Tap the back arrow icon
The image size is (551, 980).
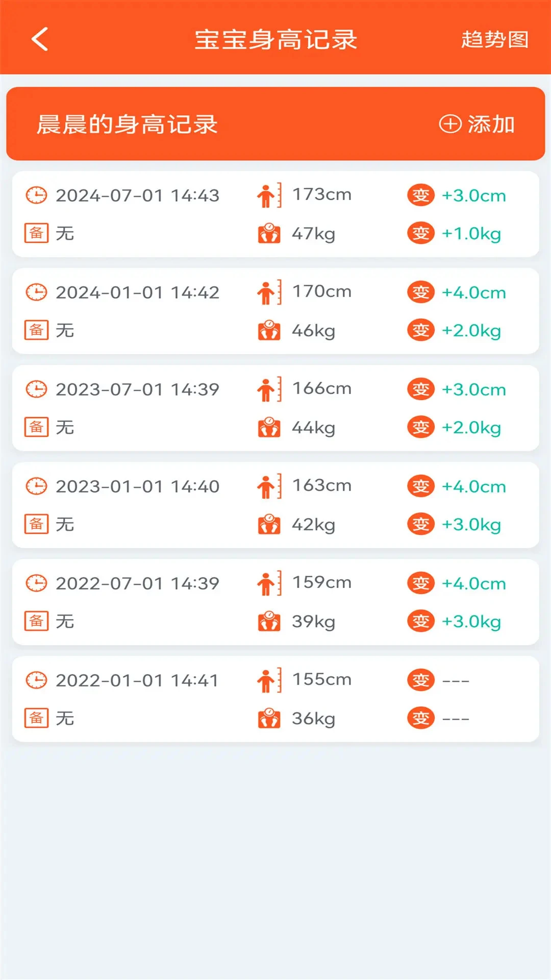coord(40,39)
